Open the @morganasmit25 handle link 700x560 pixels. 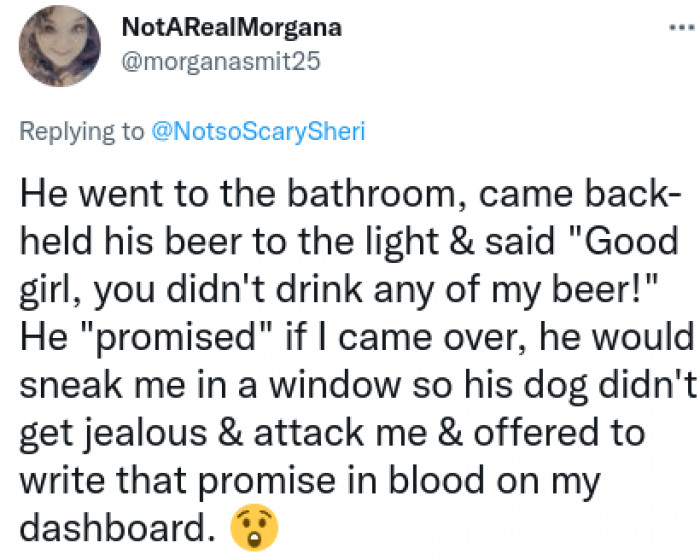[x=220, y=62]
